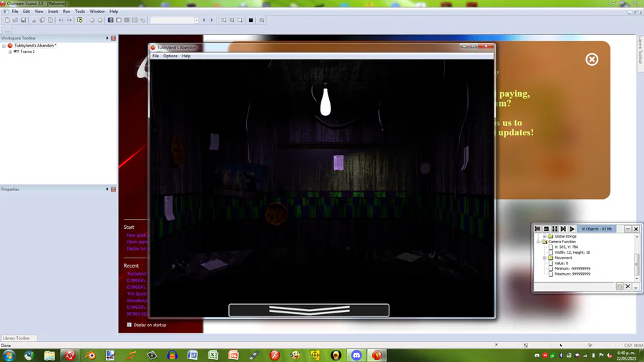Collapse the Tubbyland's Abandon tree node
Screen dimensions: 644x362
[x=4, y=46]
